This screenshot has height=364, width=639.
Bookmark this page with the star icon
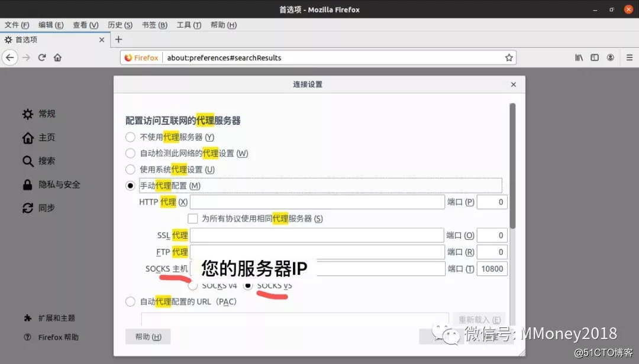pos(509,57)
